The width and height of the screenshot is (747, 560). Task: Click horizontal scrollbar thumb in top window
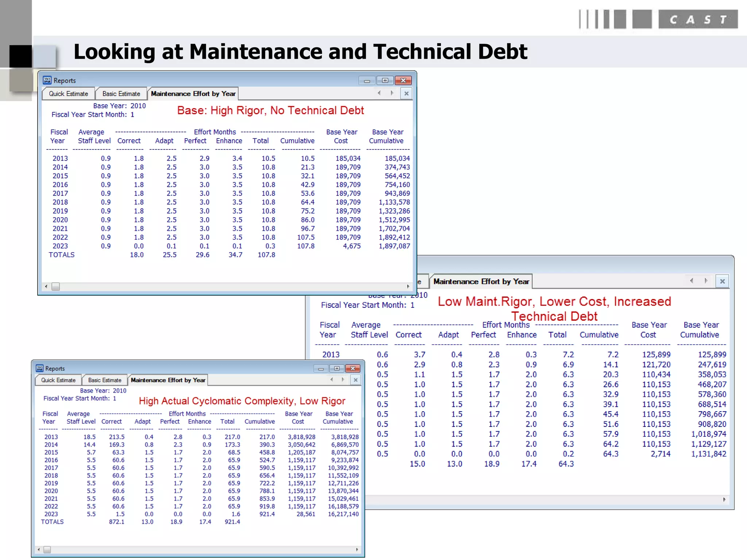(55, 287)
